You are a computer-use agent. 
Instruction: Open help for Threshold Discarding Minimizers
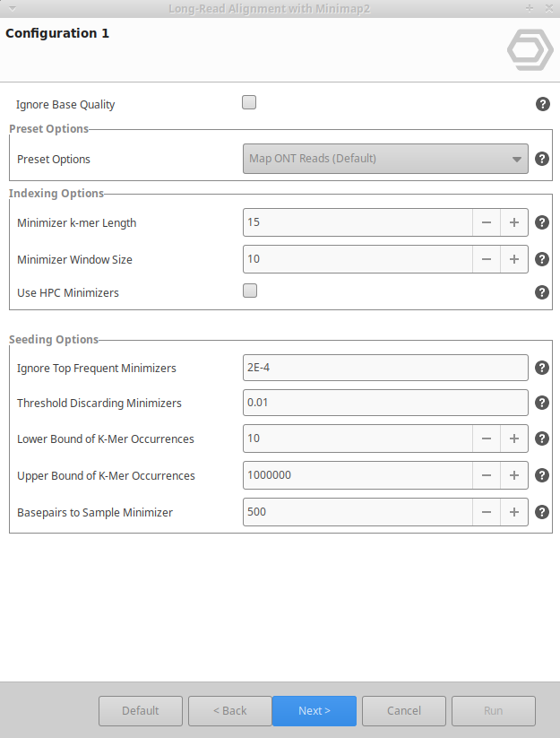click(x=542, y=403)
